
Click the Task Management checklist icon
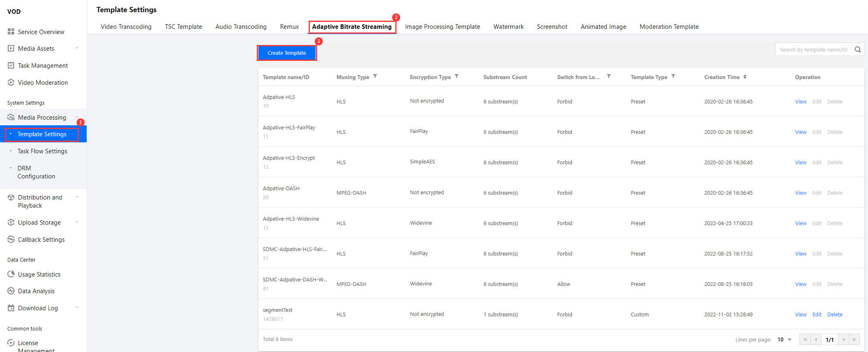[x=11, y=65]
